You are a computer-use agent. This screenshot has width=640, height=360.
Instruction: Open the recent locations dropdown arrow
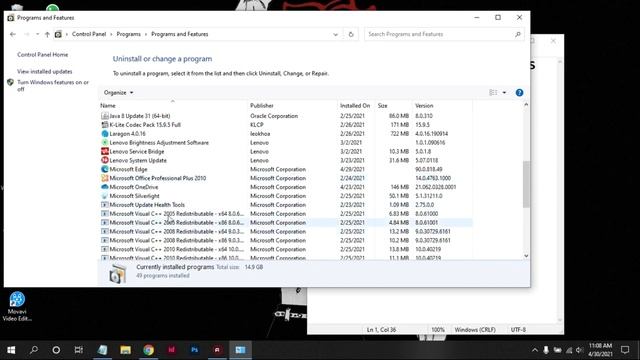tap(37, 34)
